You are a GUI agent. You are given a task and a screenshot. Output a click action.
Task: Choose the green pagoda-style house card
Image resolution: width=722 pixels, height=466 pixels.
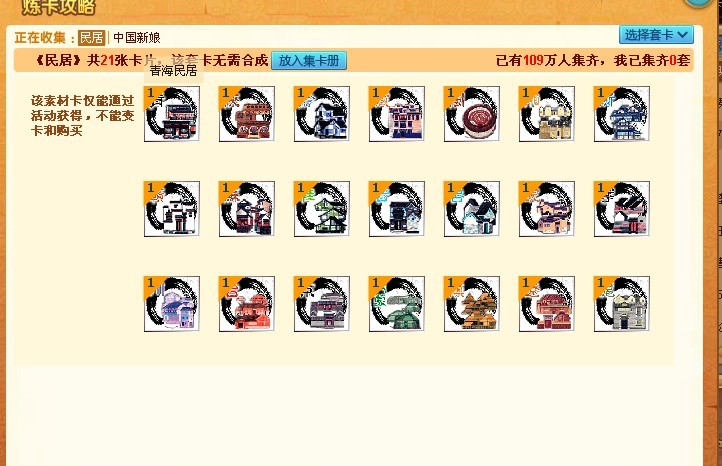[x=321, y=209]
